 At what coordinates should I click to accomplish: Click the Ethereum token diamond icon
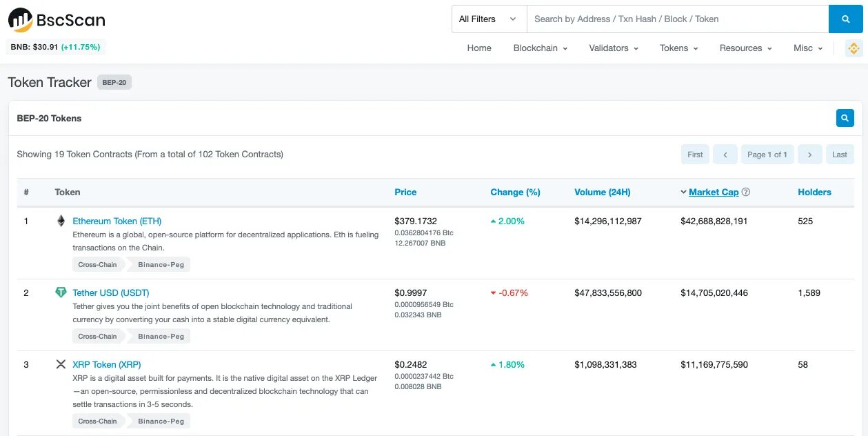pyautogui.click(x=61, y=221)
